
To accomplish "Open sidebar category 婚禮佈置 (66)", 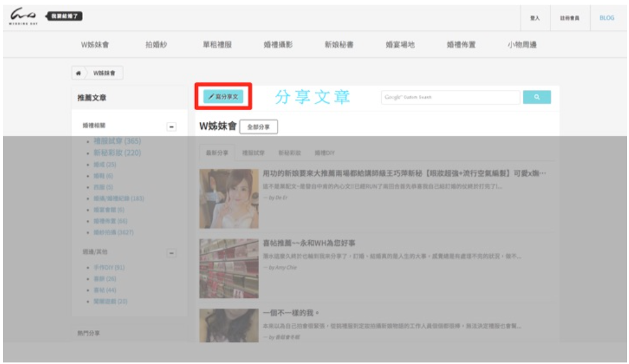I will click(x=110, y=221).
